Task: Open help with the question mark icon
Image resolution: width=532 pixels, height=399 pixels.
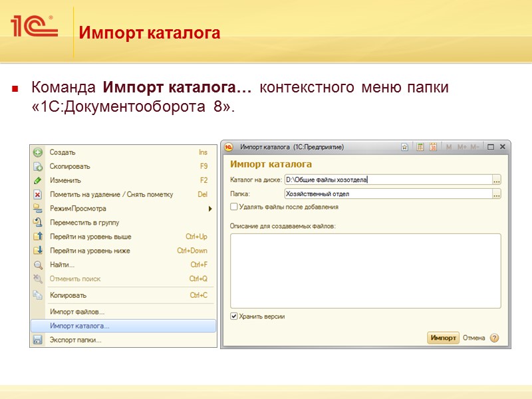Action: pyautogui.click(x=495, y=338)
